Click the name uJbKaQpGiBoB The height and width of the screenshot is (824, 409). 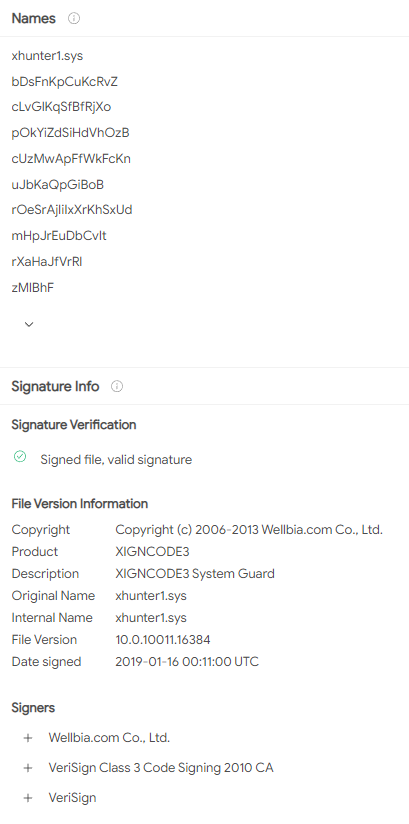click(x=58, y=184)
